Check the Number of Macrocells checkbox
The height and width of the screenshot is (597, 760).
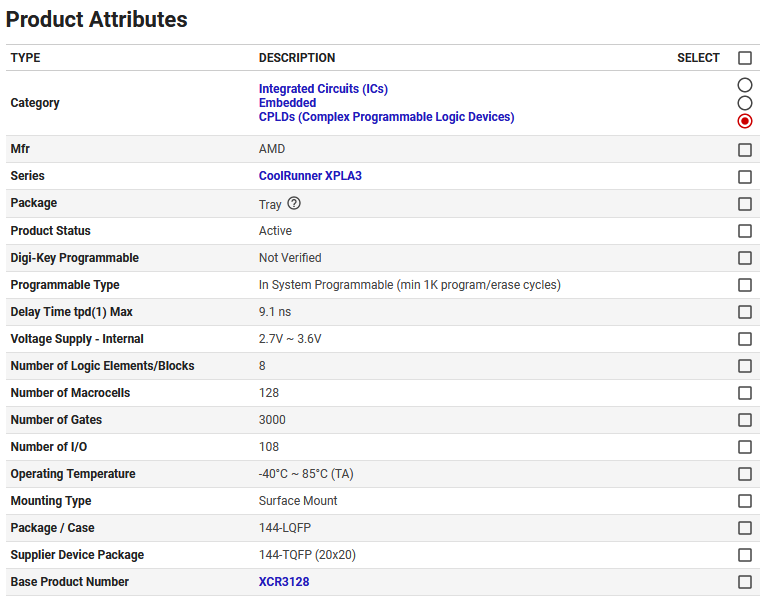[744, 393]
